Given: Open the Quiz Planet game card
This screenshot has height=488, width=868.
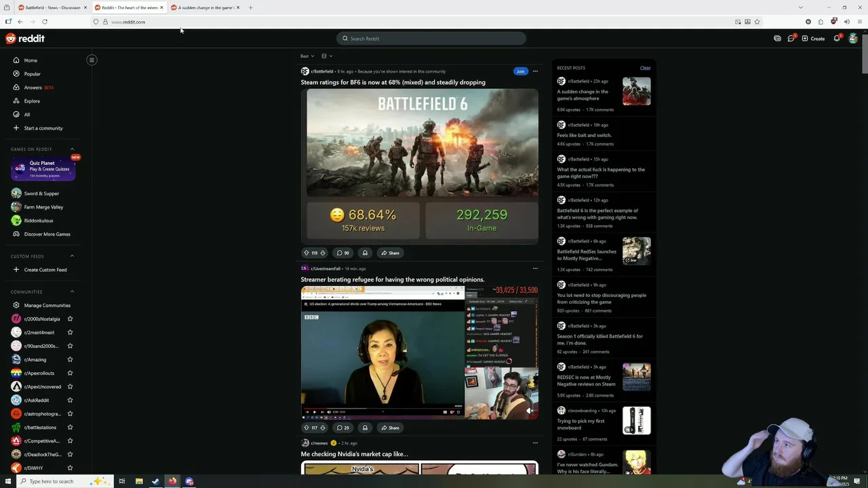Looking at the screenshot, I should point(43,169).
